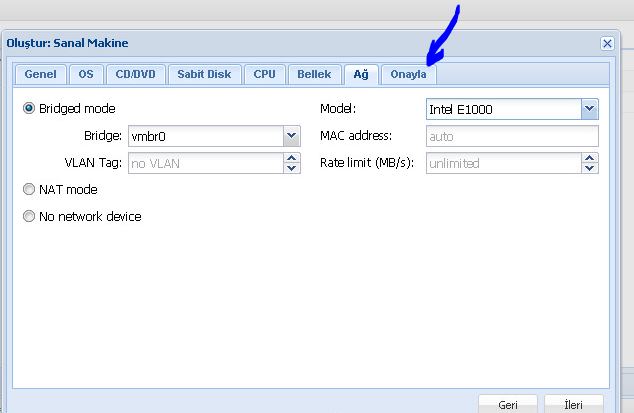Increase the Rate limit with up arrow

tap(589, 158)
